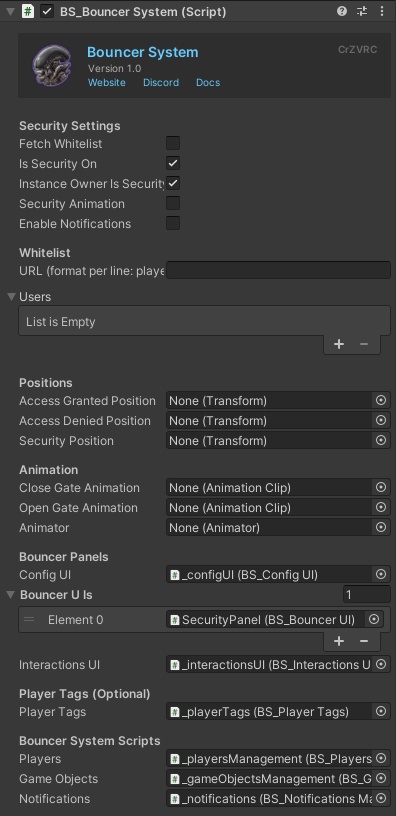The image size is (396, 816).
Task: Collapse the Bouncer U Is foldout
Action: coord(11,594)
